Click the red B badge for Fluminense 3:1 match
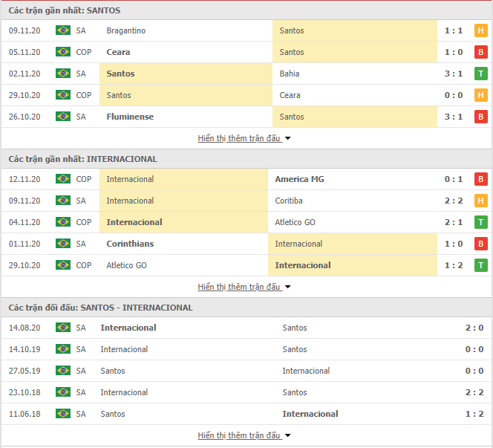Screen dimensions: 493x448 pyautogui.click(x=480, y=117)
